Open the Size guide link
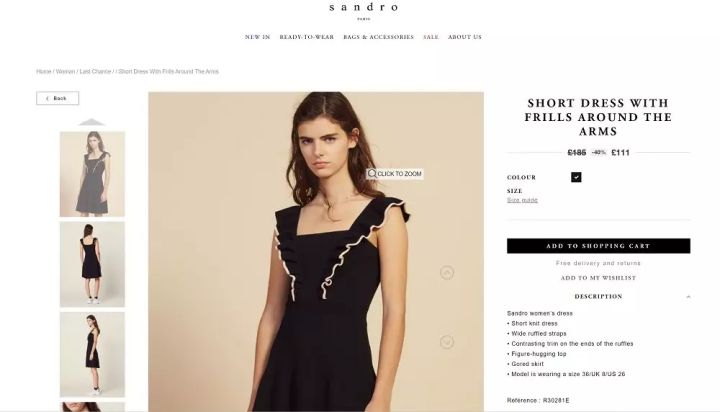Image resolution: width=720 pixels, height=412 pixels. (522, 200)
